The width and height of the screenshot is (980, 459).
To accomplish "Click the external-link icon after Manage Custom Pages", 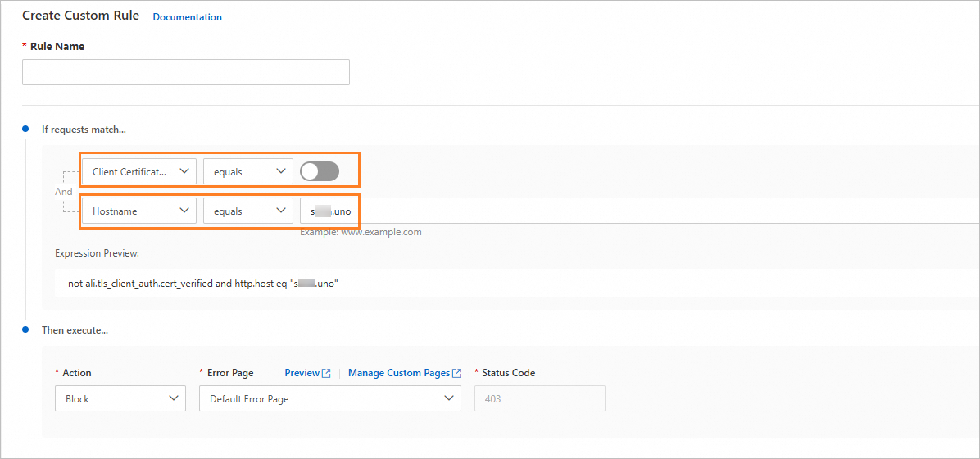I will (457, 373).
